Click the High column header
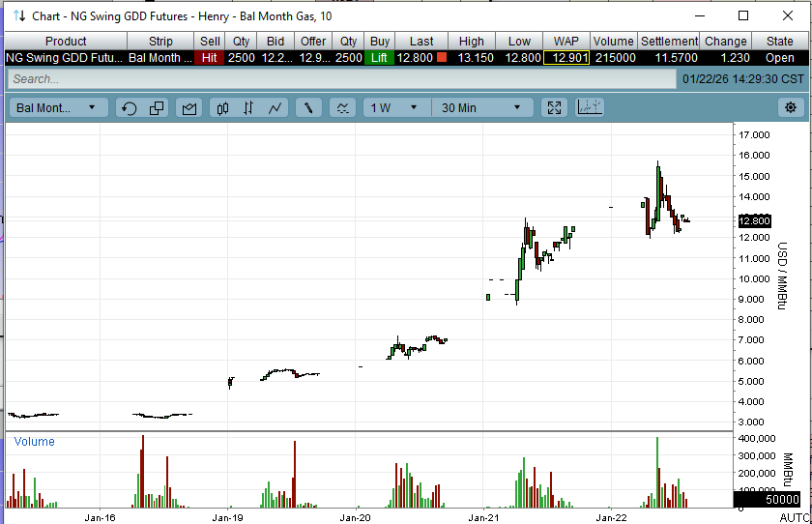The height and width of the screenshot is (524, 812). click(x=472, y=41)
